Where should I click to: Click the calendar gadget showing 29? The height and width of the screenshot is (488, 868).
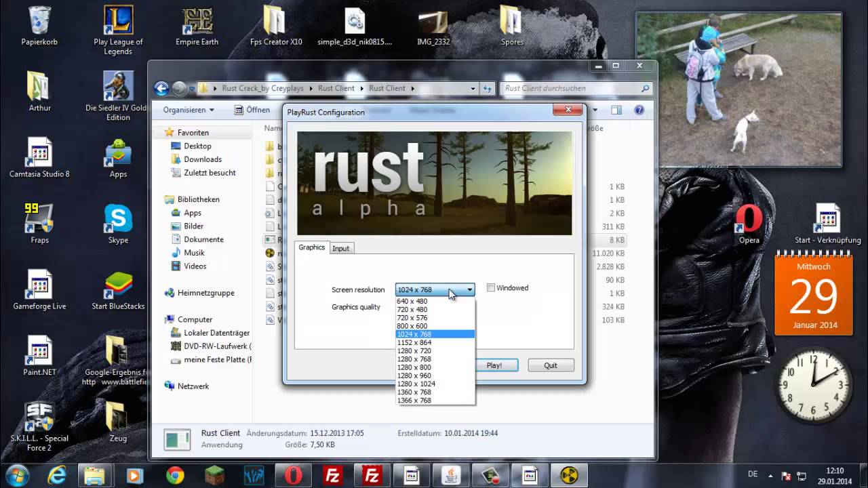click(814, 294)
